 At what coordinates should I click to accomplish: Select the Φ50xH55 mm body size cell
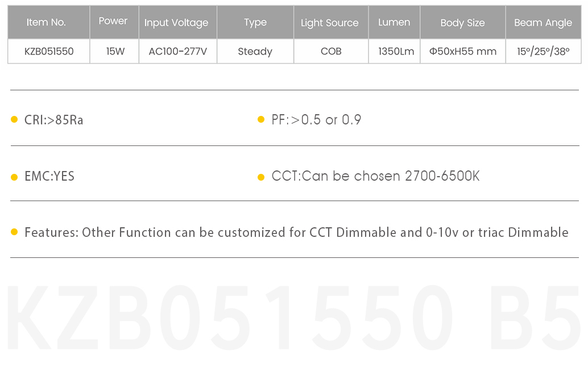point(463,51)
